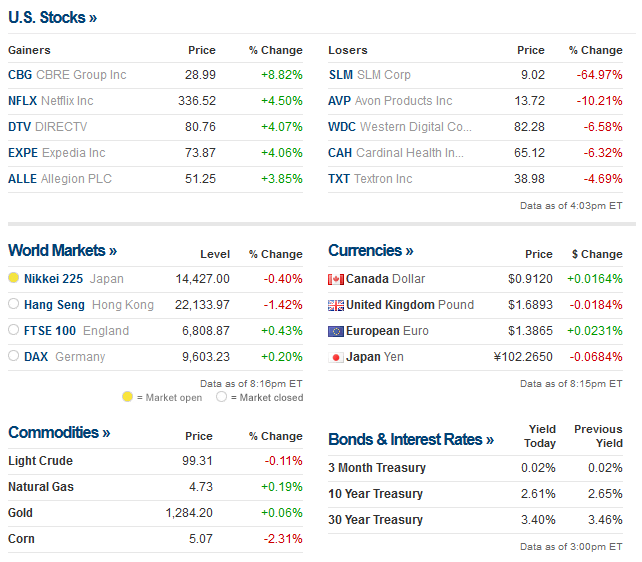
Task: Click the Market closed legend label
Action: tap(267, 397)
